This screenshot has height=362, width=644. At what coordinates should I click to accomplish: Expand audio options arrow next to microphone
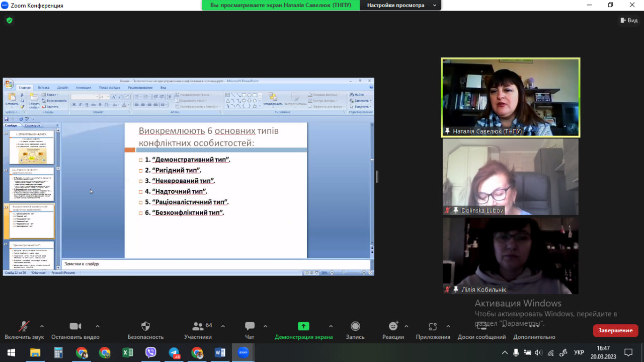(x=42, y=326)
